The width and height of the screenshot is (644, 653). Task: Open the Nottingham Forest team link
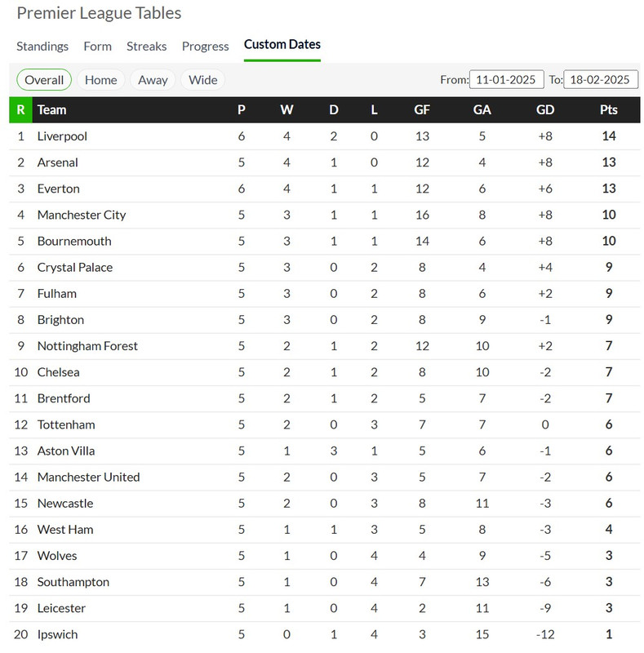click(87, 346)
